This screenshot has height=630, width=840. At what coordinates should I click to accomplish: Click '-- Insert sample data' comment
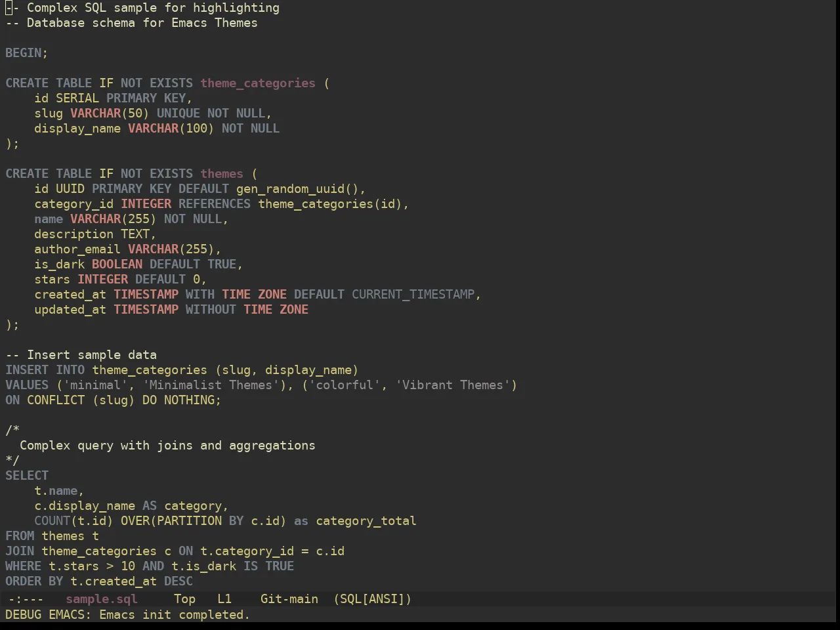81,355
